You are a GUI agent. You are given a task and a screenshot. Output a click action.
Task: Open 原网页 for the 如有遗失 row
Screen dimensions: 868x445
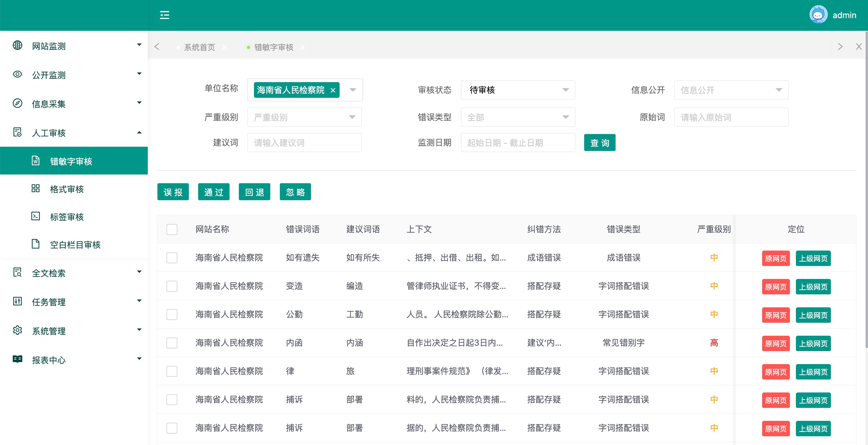[776, 258]
